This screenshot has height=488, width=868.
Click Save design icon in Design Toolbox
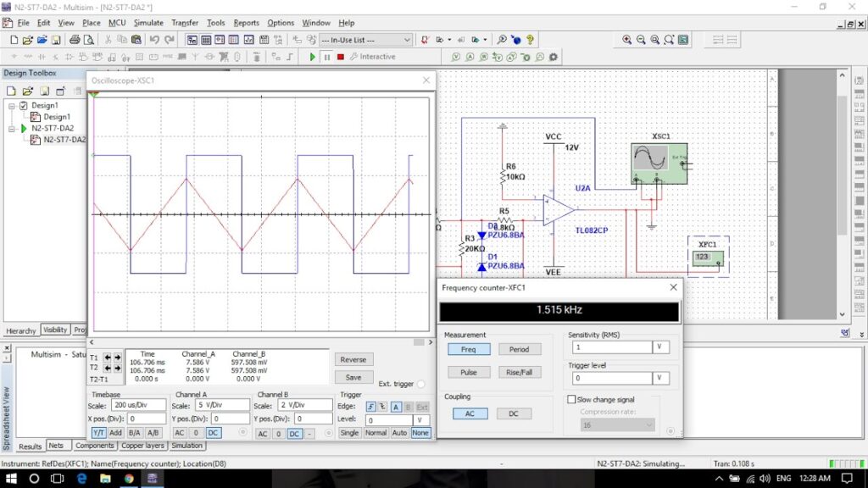click(44, 91)
